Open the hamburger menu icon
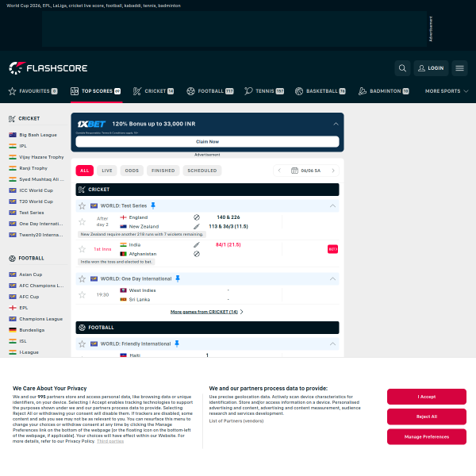Image resolution: width=476 pixels, height=476 pixels. 459,68
